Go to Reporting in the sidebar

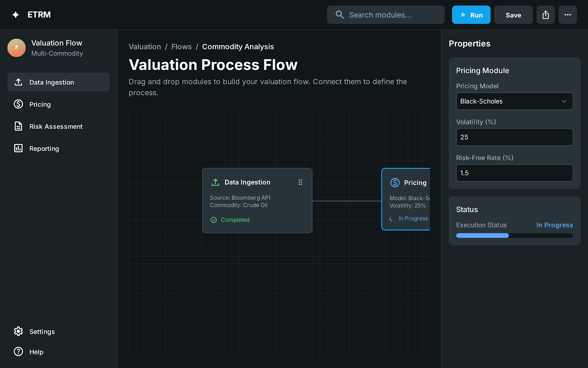tap(44, 148)
